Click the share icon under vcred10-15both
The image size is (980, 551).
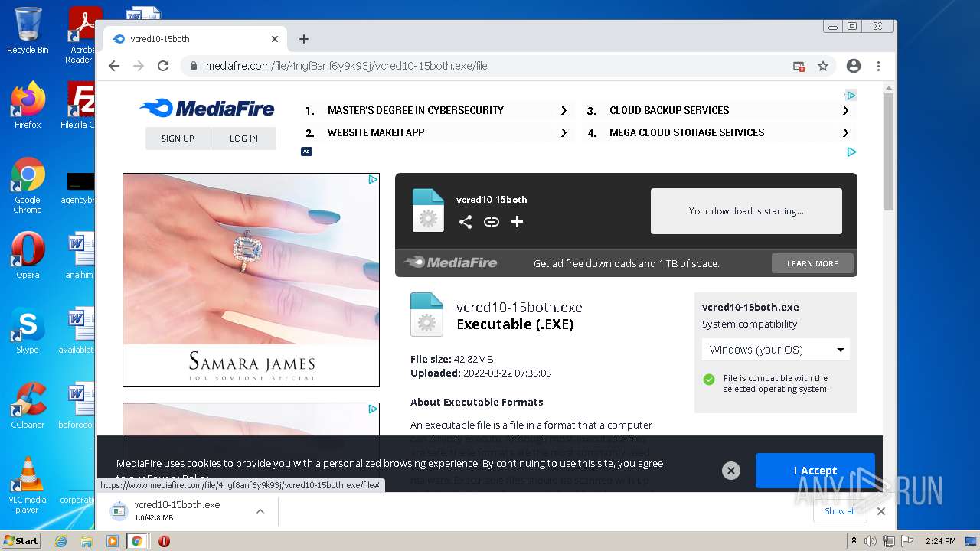(465, 222)
